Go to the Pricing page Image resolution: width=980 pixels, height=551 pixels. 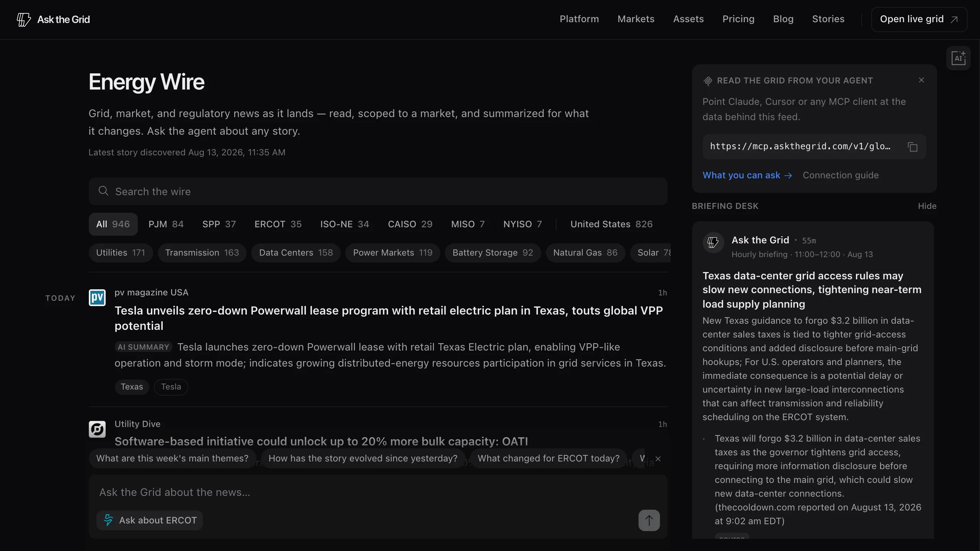[x=738, y=19]
